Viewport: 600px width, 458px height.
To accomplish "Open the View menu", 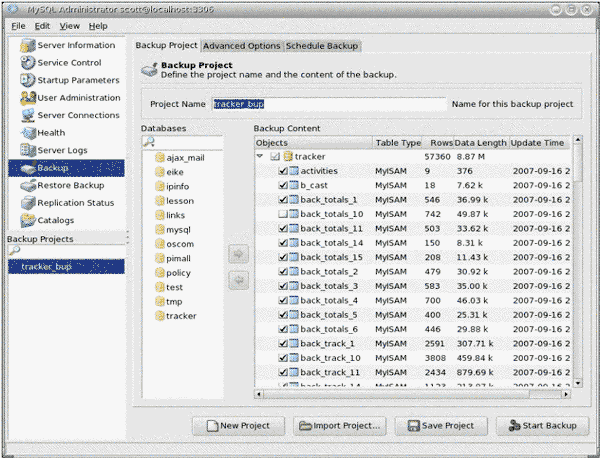I will point(70,26).
